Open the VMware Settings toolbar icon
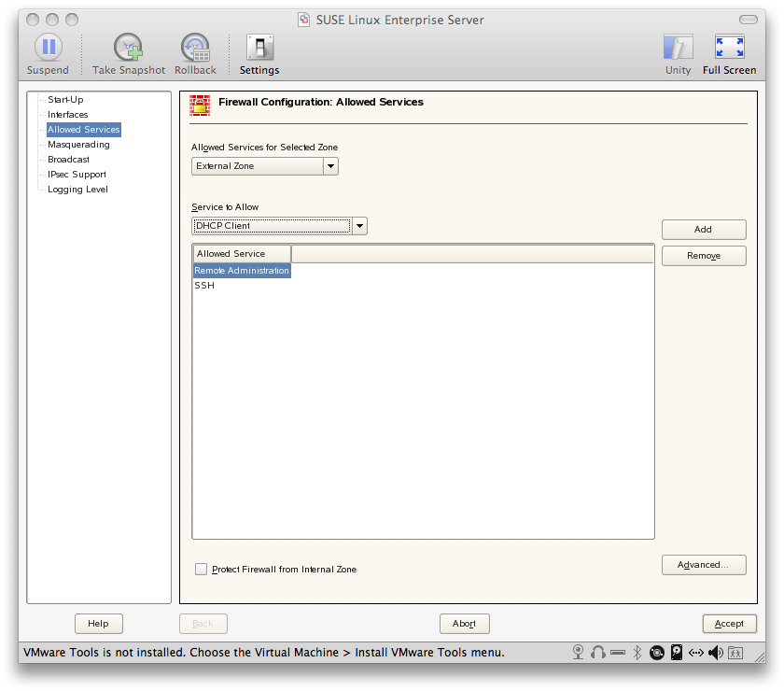Image resolution: width=784 pixels, height=691 pixels. (x=259, y=48)
